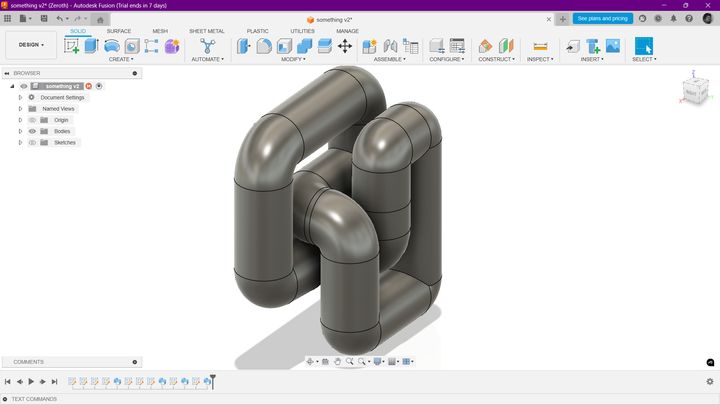Open the Inspect dropdown menu

(540, 59)
